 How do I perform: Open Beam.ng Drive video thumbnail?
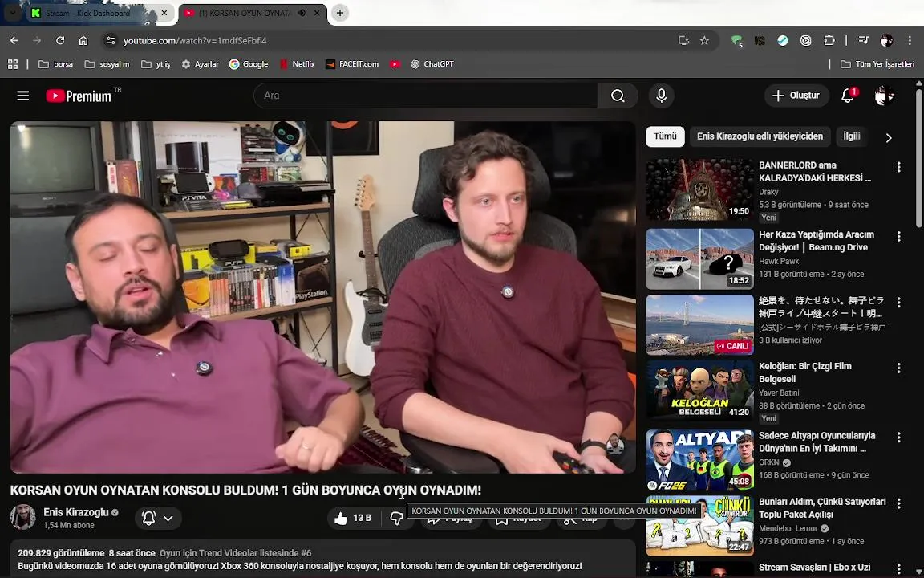[699, 259]
